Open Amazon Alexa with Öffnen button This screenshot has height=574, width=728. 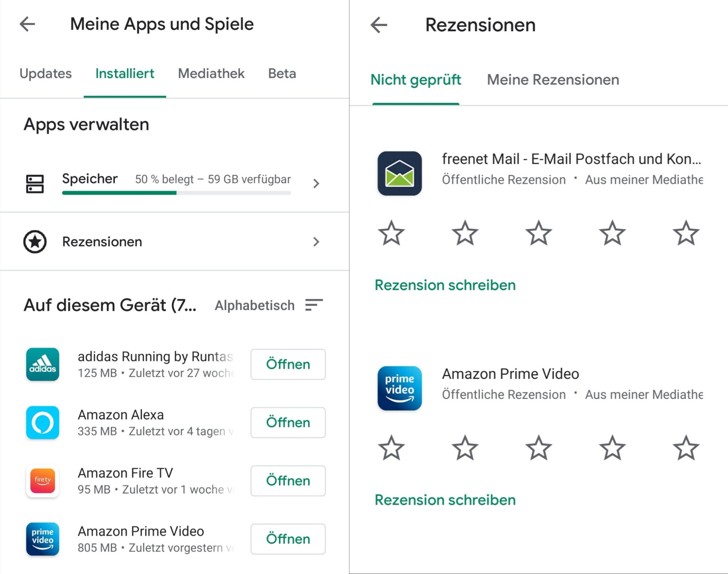click(288, 422)
